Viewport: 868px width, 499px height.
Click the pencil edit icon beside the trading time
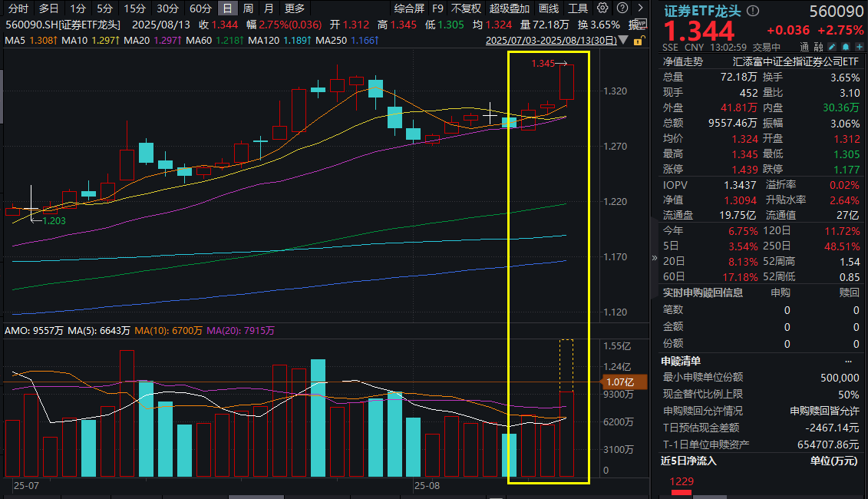click(830, 47)
